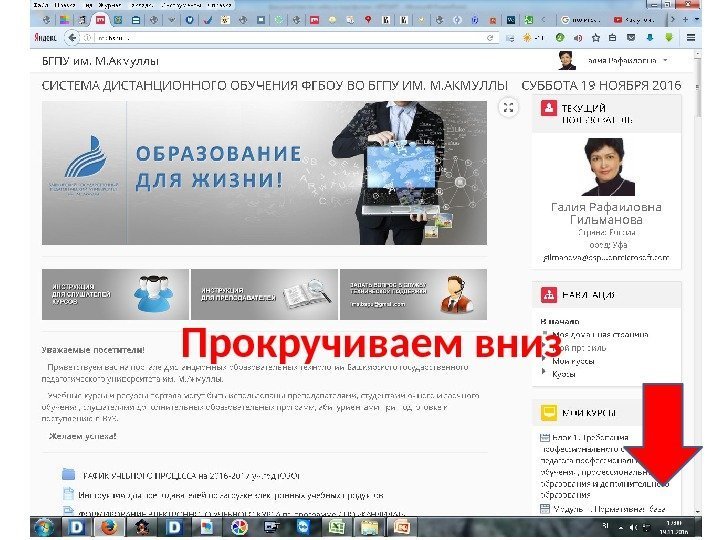Open the График учебного процесса folder icon
The width and height of the screenshot is (720, 540).
[x=68, y=474]
